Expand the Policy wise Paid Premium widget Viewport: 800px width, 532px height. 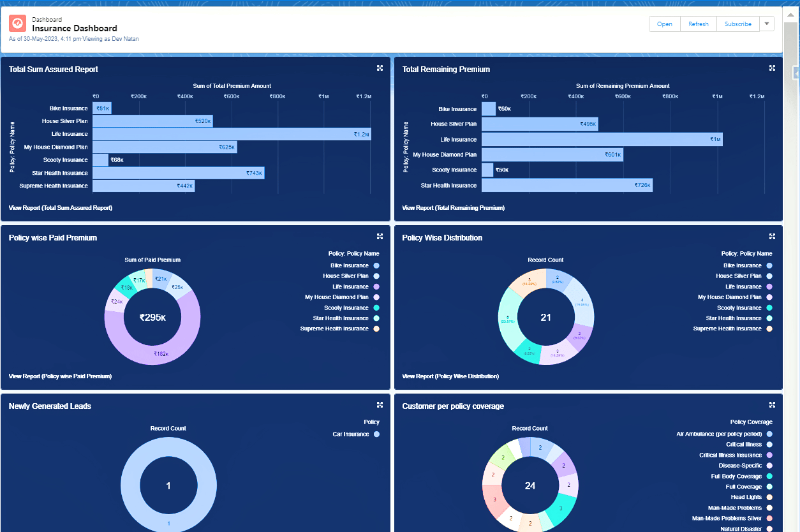pos(380,236)
